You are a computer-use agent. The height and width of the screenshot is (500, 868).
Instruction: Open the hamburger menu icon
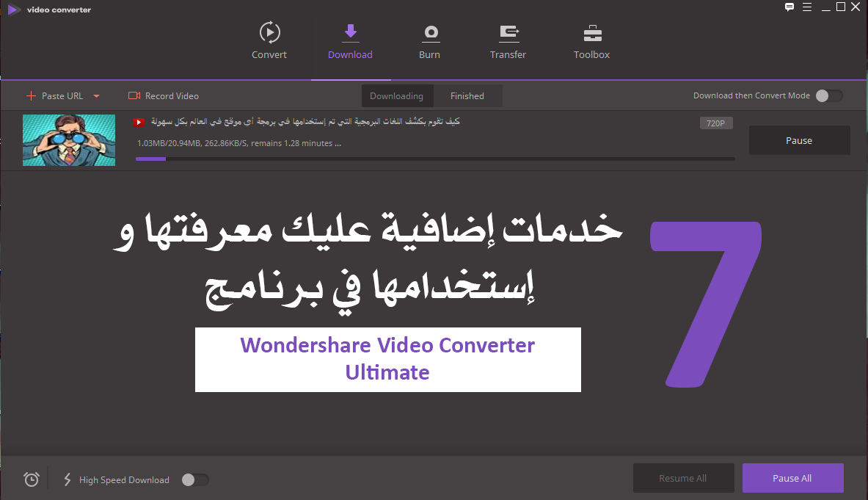point(807,7)
